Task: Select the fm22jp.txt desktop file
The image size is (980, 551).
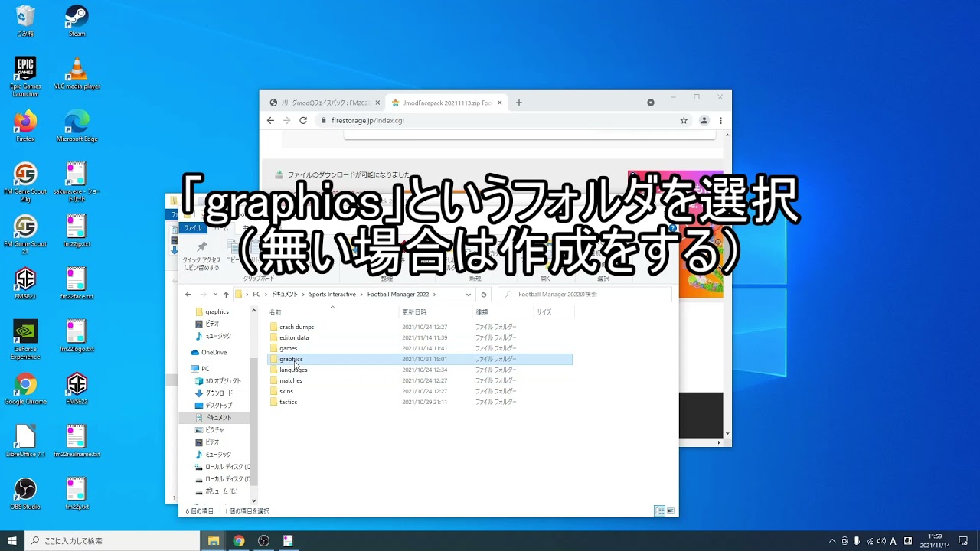Action: [77, 231]
